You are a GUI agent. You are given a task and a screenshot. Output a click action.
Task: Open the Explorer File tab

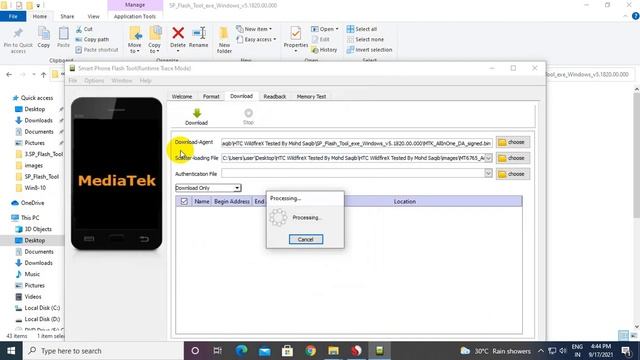pos(13,16)
